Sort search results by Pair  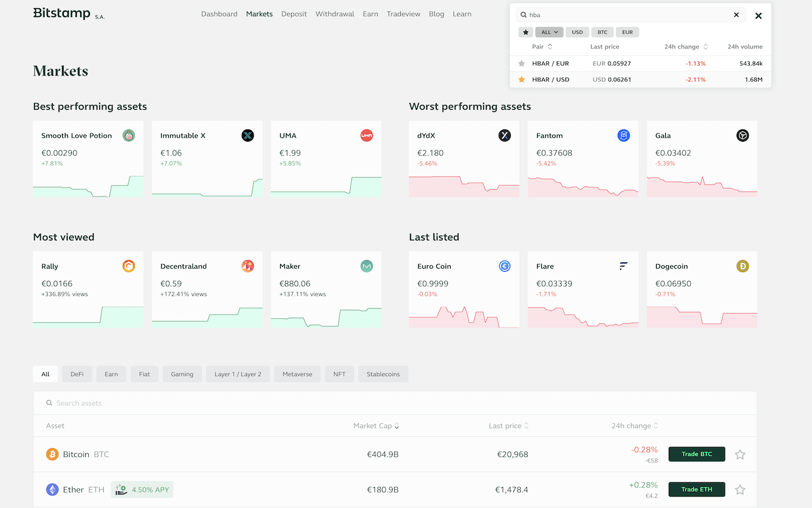(x=542, y=47)
